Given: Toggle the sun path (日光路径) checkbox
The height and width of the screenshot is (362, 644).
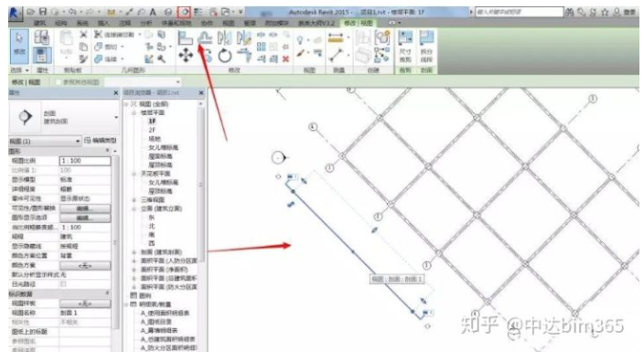Looking at the screenshot, I should [63, 284].
